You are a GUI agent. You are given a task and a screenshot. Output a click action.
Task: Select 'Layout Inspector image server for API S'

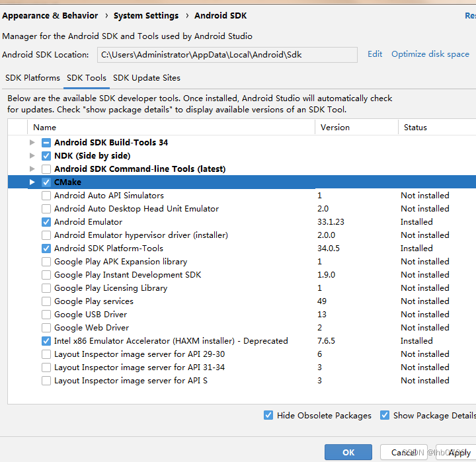click(x=131, y=381)
